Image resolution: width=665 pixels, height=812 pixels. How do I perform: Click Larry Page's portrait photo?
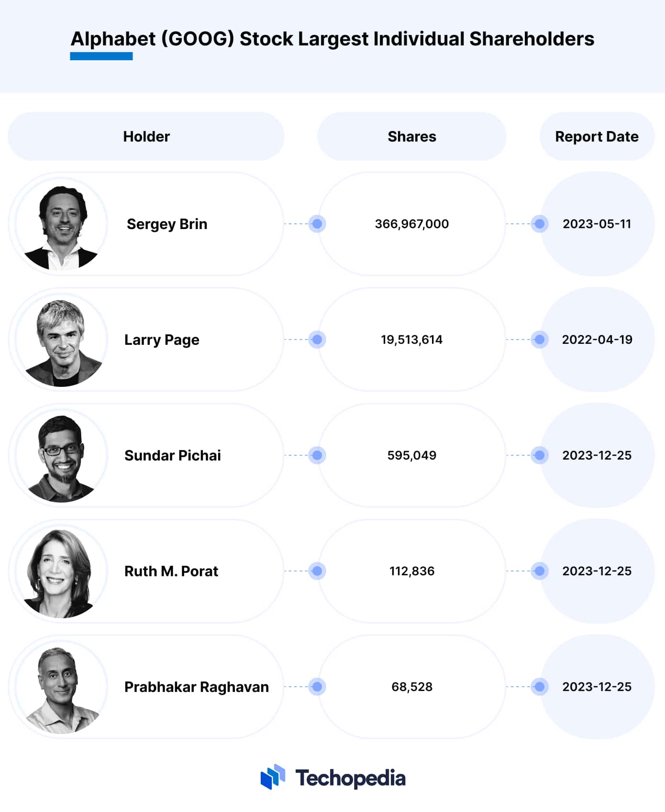(x=61, y=340)
